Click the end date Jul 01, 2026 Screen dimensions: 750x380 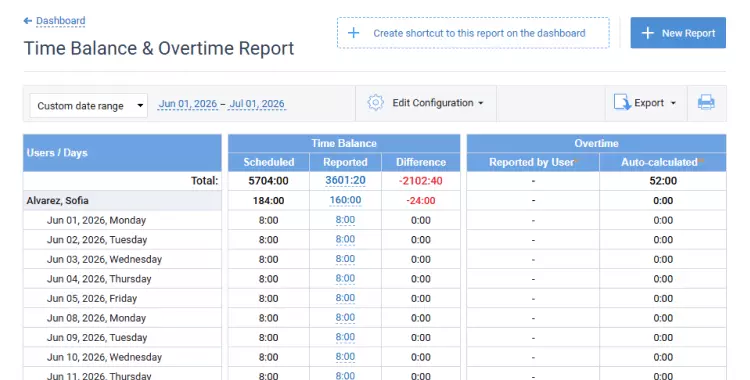coord(257,104)
